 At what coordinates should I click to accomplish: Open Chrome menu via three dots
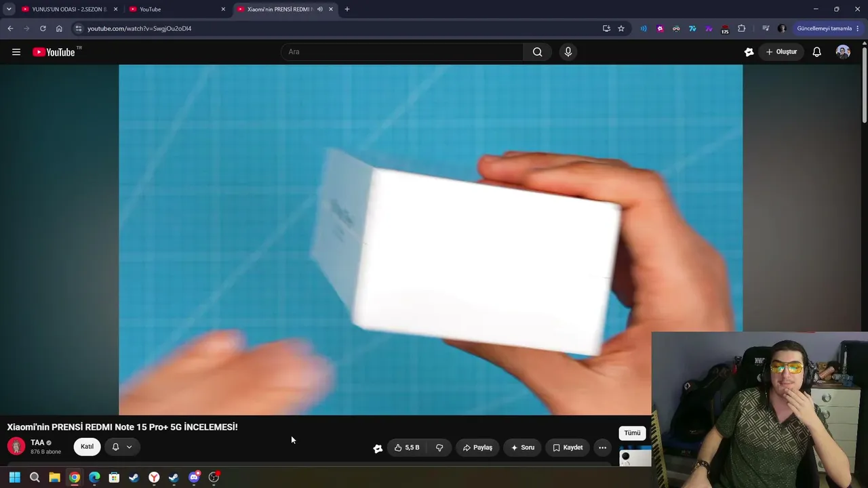pos(858,28)
